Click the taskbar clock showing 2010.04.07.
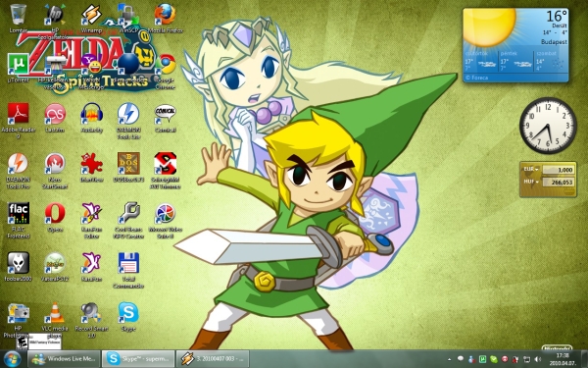The height and width of the screenshot is (368, 588). [563, 359]
